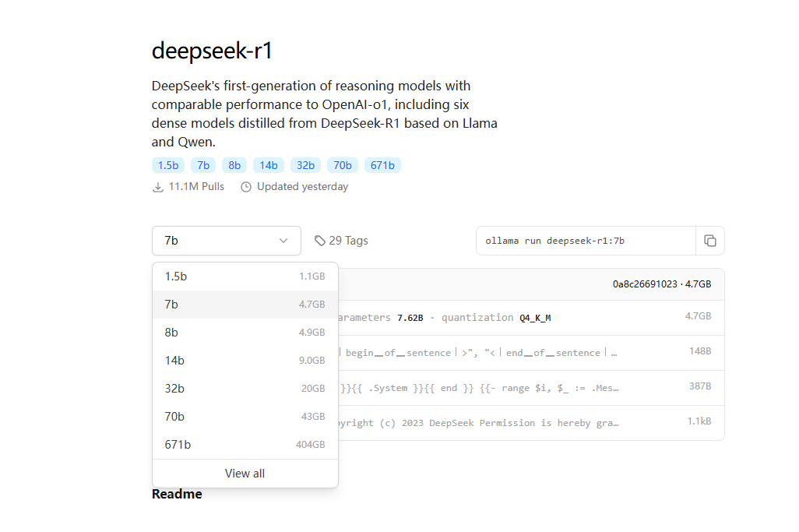Click the download icon beside 11.1M Pulls
This screenshot has width=799, height=532.
pyautogui.click(x=158, y=187)
